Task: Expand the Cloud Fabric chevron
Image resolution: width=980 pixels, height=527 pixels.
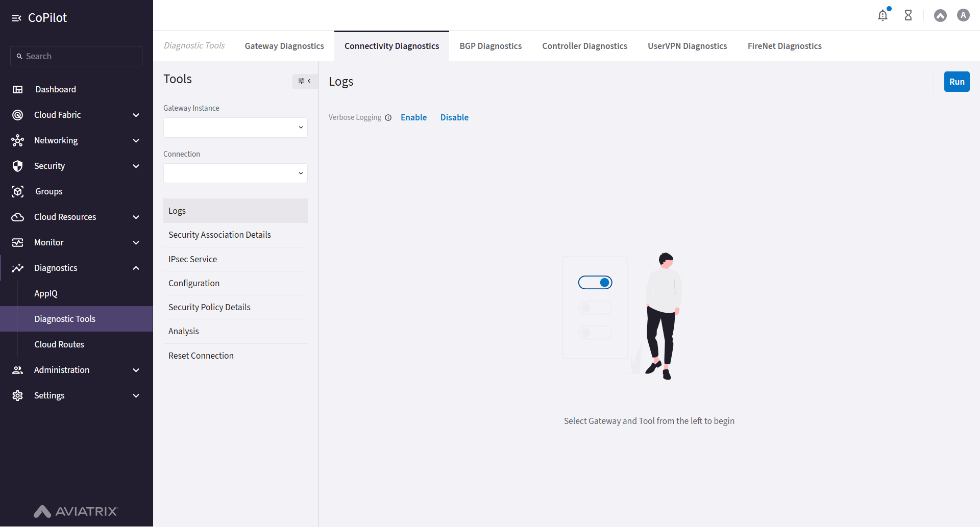Action: (136, 115)
